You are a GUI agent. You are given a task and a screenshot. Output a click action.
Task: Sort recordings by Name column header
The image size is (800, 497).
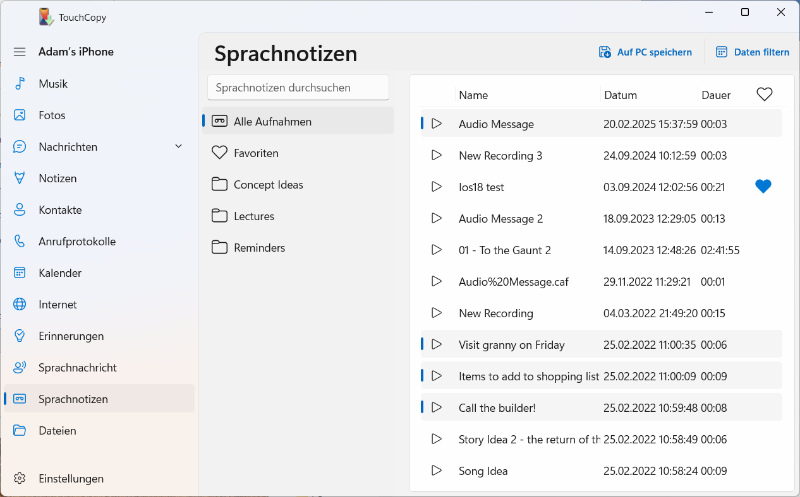click(x=473, y=95)
